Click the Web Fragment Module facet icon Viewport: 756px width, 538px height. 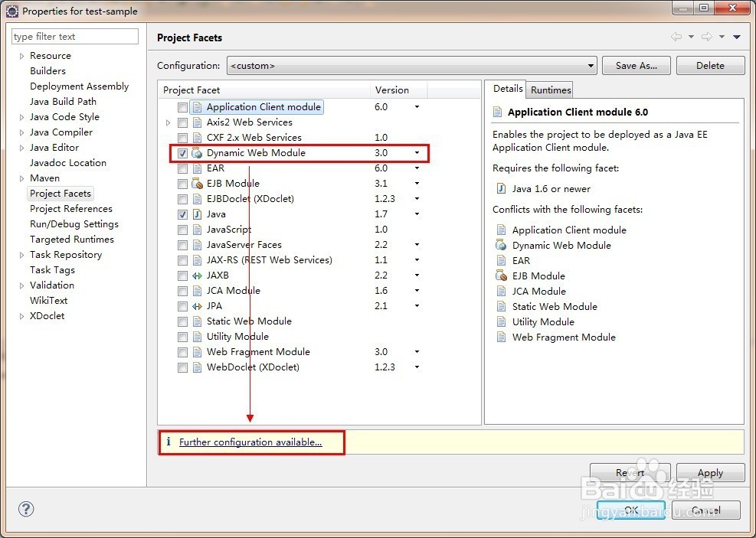[197, 352]
